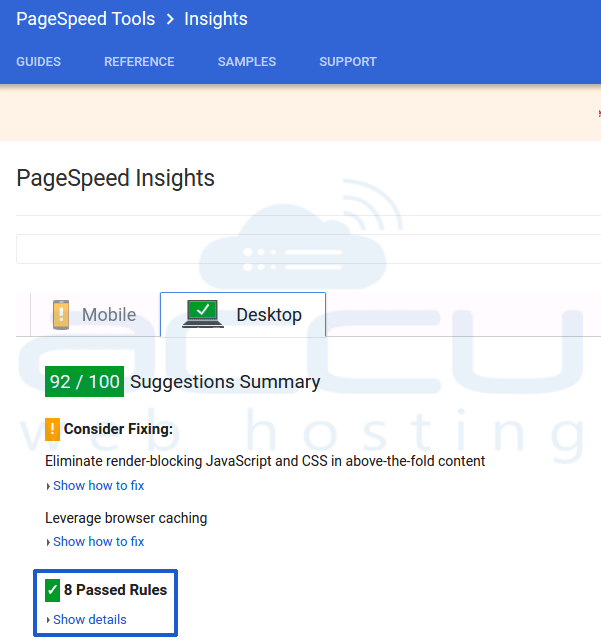Click the laptop checkmark icon
Screen dimensions: 601x644
click(203, 314)
